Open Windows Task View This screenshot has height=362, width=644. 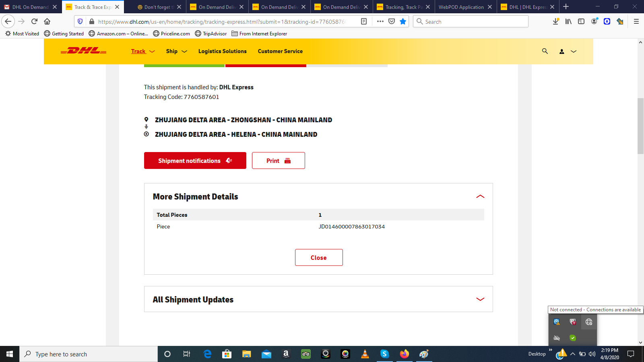coord(187,354)
